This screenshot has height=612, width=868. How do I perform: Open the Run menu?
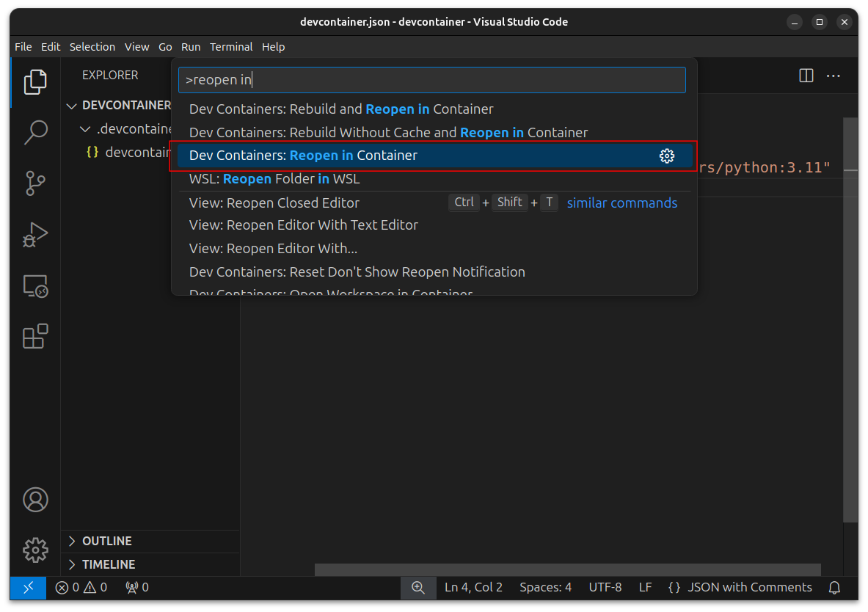click(191, 47)
